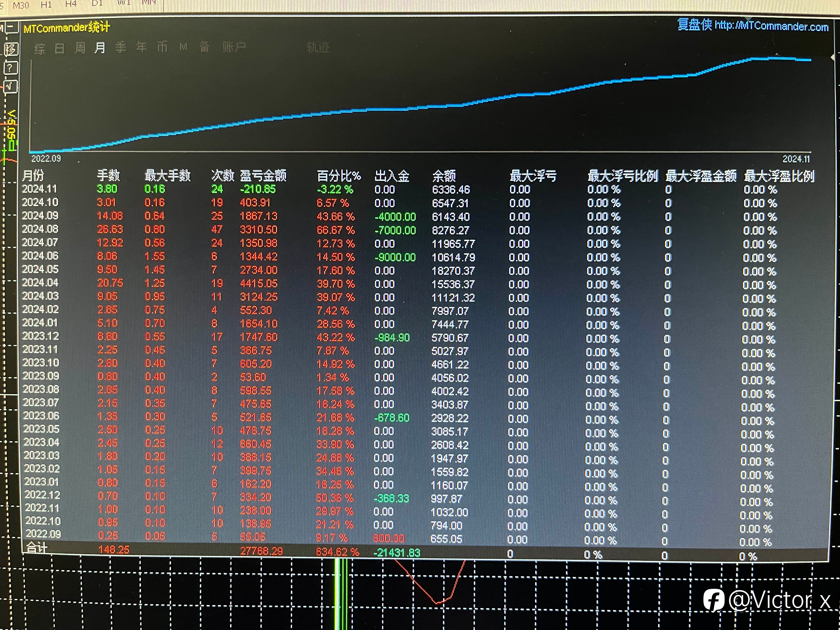Screen dimensions: 840x630
Task: Click the 最大手数 column header
Action: (167, 175)
